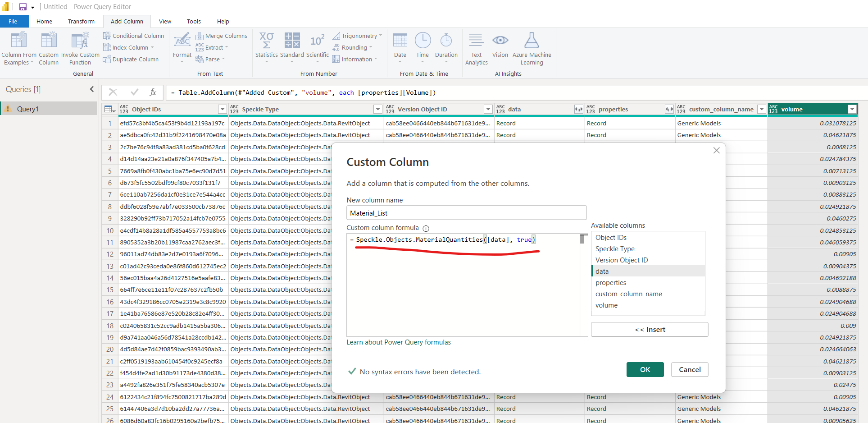Image resolution: width=868 pixels, height=423 pixels.
Task: Switch to View tab
Action: point(165,21)
